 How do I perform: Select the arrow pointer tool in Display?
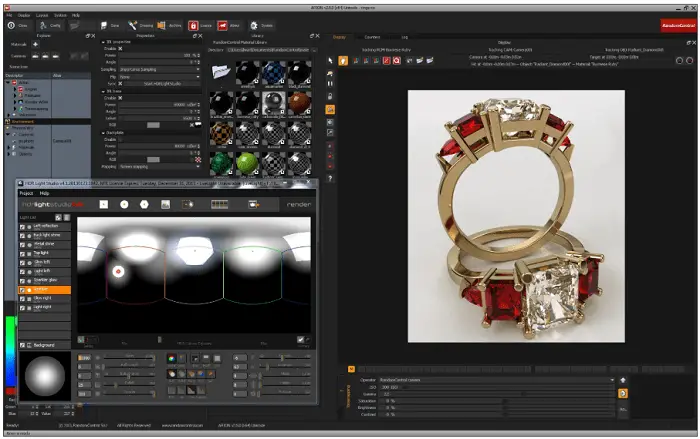pyautogui.click(x=330, y=60)
